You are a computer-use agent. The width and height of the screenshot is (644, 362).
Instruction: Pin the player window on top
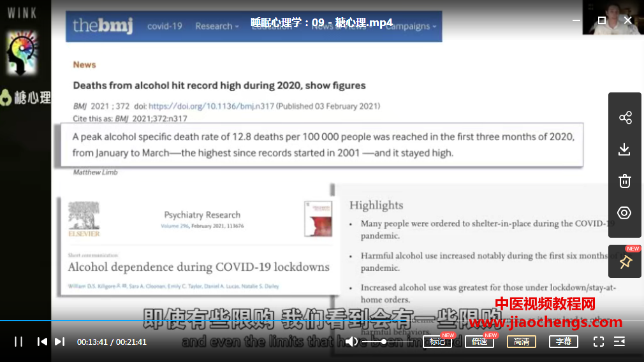pyautogui.click(x=626, y=262)
